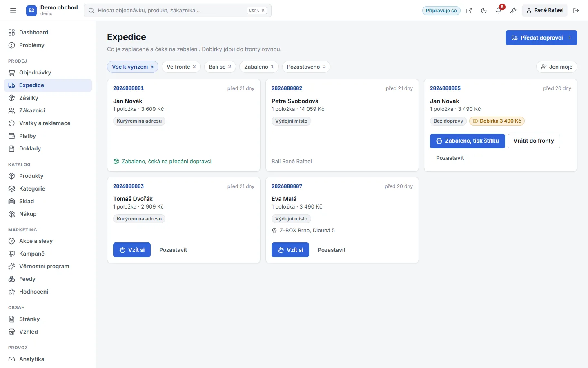Go to Problémy in sidebar
The image size is (588, 368).
48,45
